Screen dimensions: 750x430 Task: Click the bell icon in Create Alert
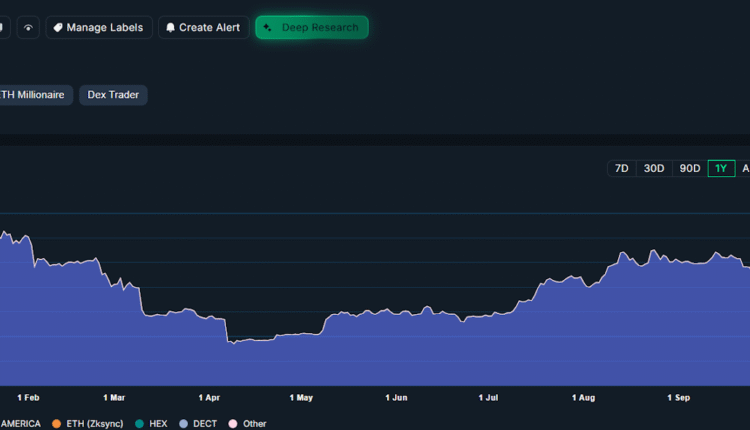click(x=170, y=28)
